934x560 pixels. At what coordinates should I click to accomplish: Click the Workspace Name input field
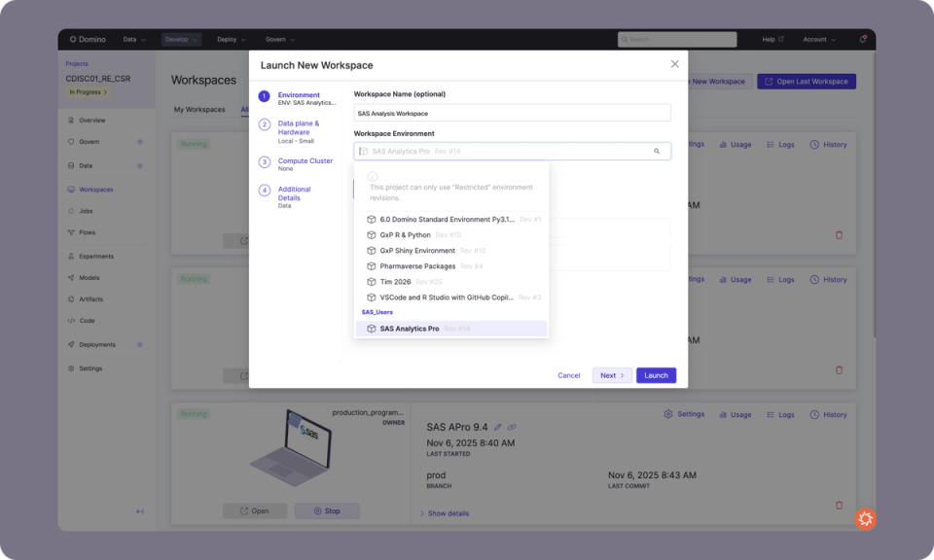(x=511, y=112)
